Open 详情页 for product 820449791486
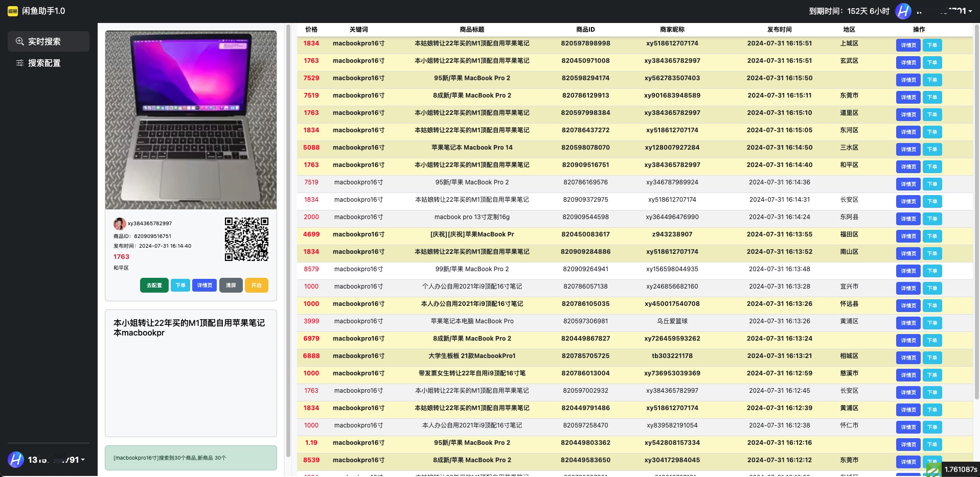980x477 pixels. point(908,410)
